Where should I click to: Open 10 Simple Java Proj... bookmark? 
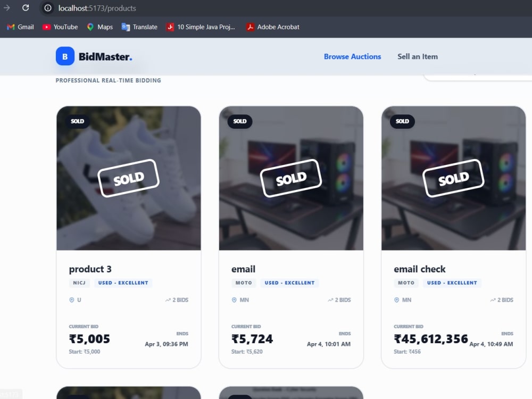tap(201, 27)
